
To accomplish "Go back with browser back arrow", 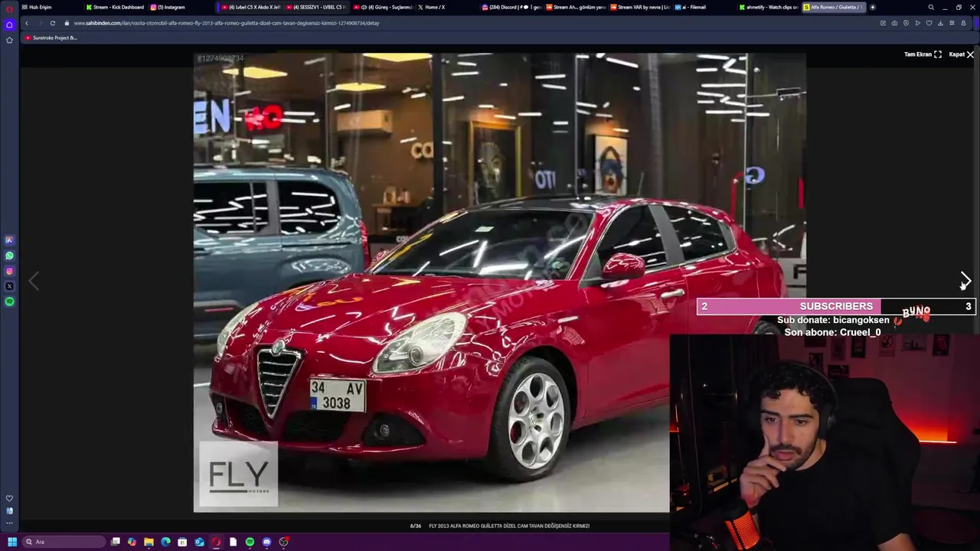I will point(27,23).
